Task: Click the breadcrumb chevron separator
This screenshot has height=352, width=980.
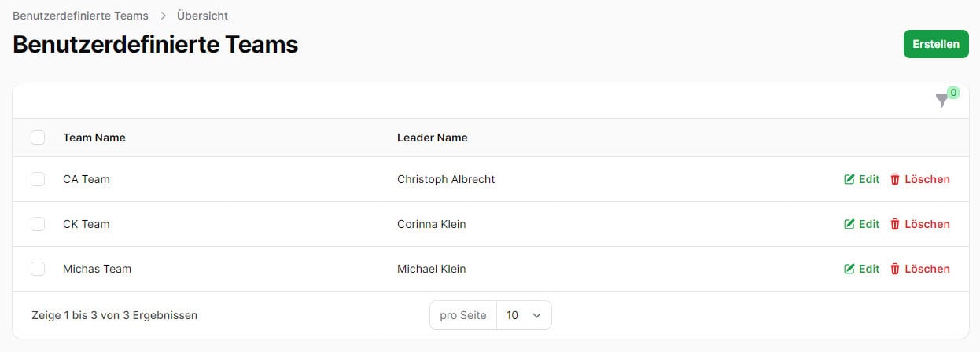Action: click(x=163, y=16)
